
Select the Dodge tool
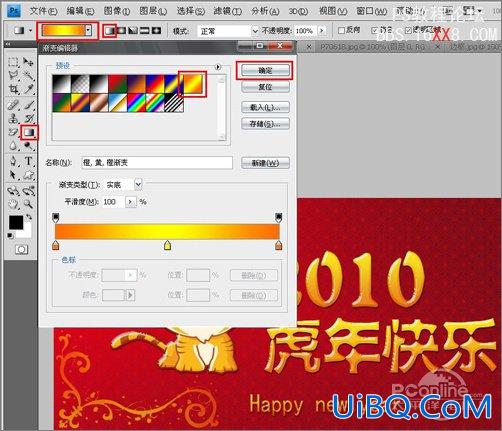pyautogui.click(x=28, y=146)
